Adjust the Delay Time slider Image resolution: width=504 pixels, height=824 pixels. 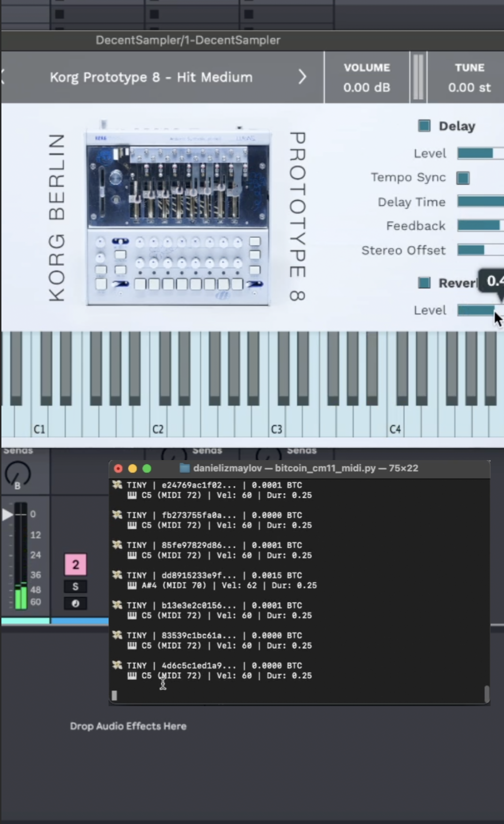click(480, 202)
